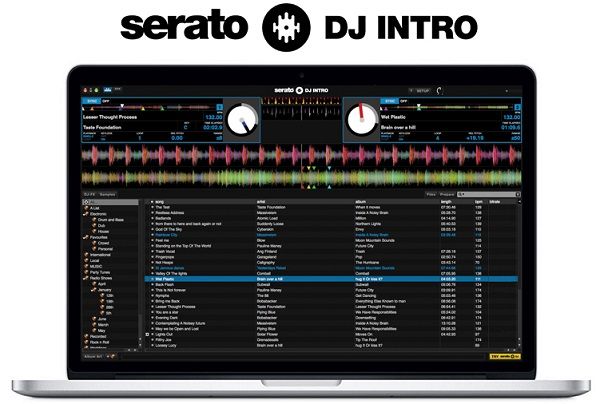The height and width of the screenshot is (404, 600).
Task: Select the International crate icon
Action: (86, 255)
